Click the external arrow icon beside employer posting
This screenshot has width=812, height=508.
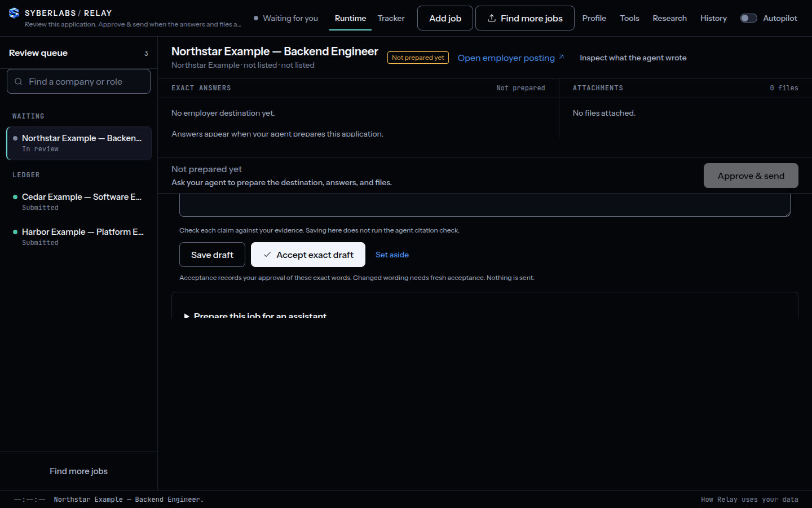pos(561,57)
